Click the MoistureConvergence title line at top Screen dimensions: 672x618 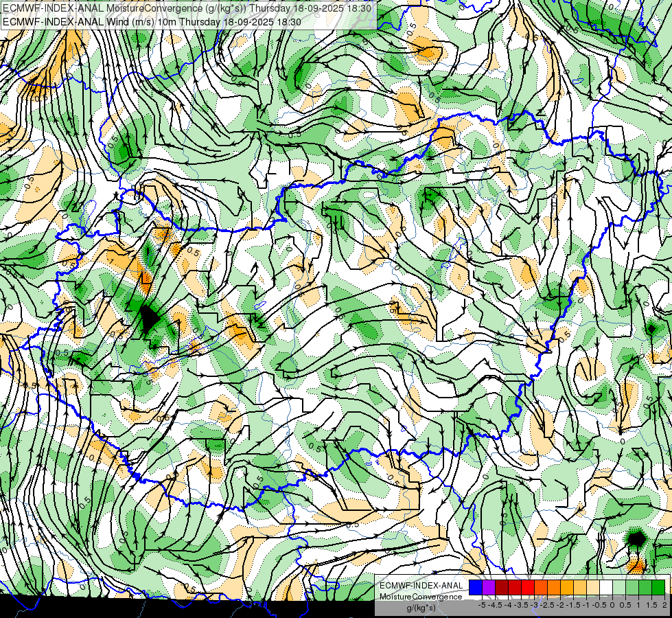pyautogui.click(x=187, y=8)
